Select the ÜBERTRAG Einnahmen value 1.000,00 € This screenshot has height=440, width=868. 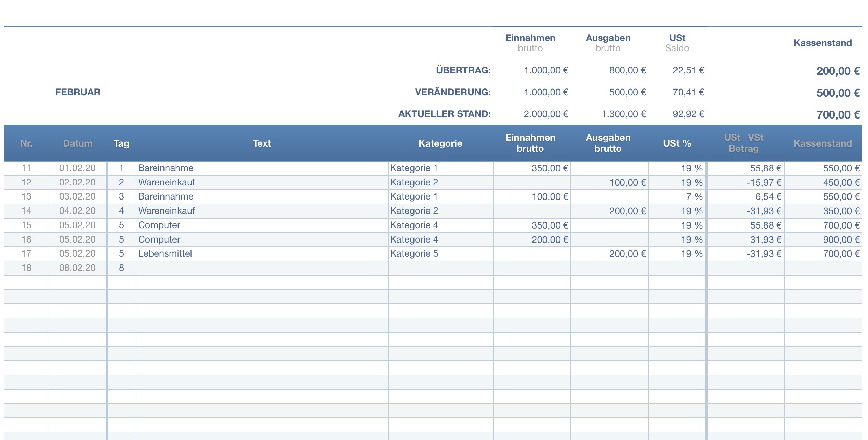pyautogui.click(x=546, y=70)
